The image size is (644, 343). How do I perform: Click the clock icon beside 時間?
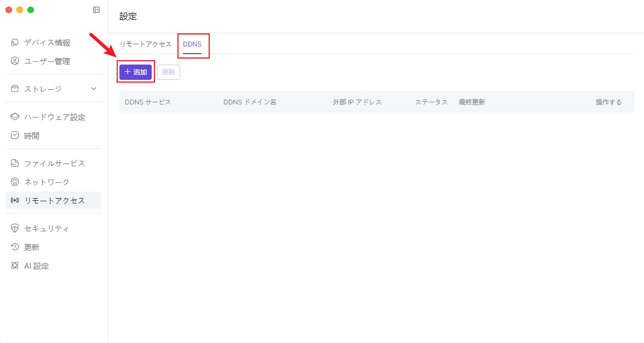(15, 136)
